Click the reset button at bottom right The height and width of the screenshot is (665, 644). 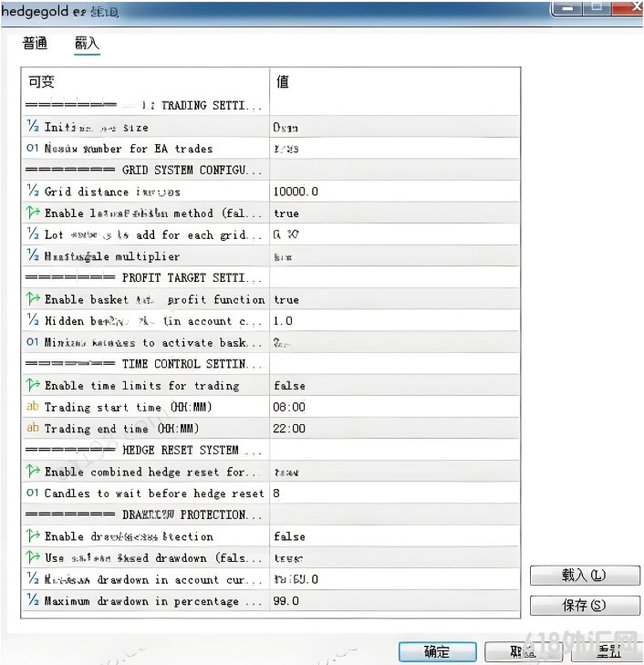coord(608,652)
